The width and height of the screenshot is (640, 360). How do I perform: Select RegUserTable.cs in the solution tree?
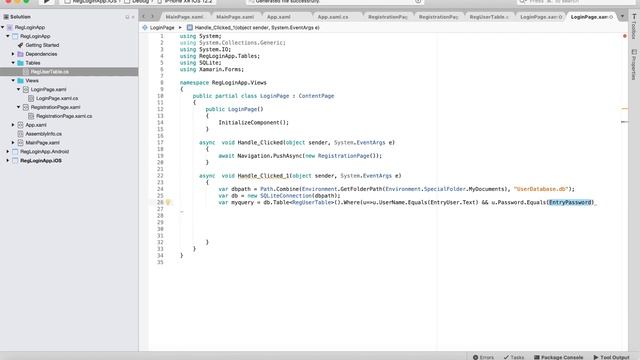pyautogui.click(x=50, y=72)
